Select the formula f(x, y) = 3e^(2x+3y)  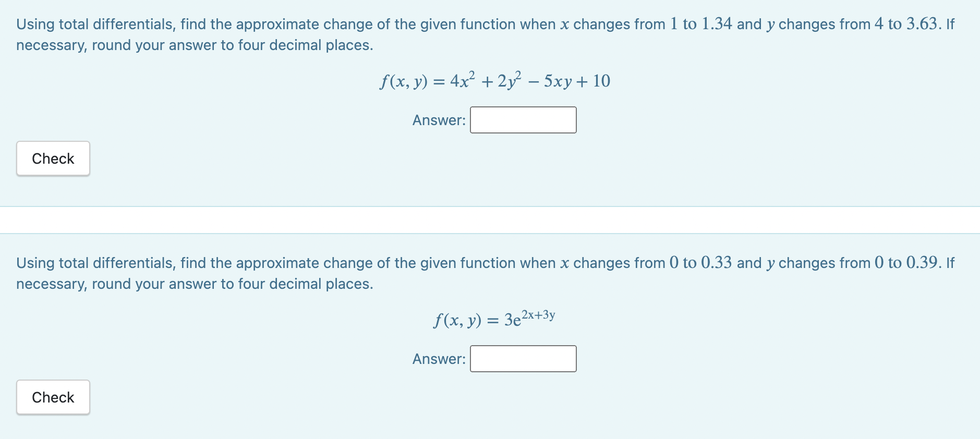pos(493,319)
